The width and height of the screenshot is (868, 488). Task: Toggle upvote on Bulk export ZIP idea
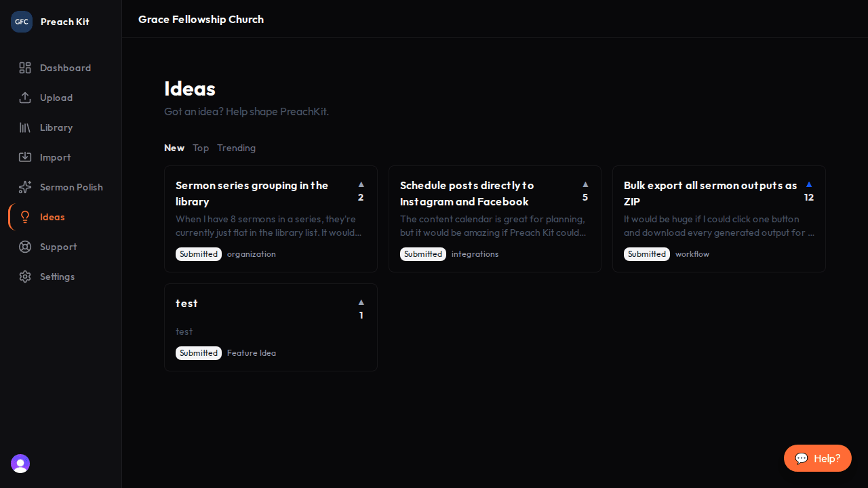(809, 184)
